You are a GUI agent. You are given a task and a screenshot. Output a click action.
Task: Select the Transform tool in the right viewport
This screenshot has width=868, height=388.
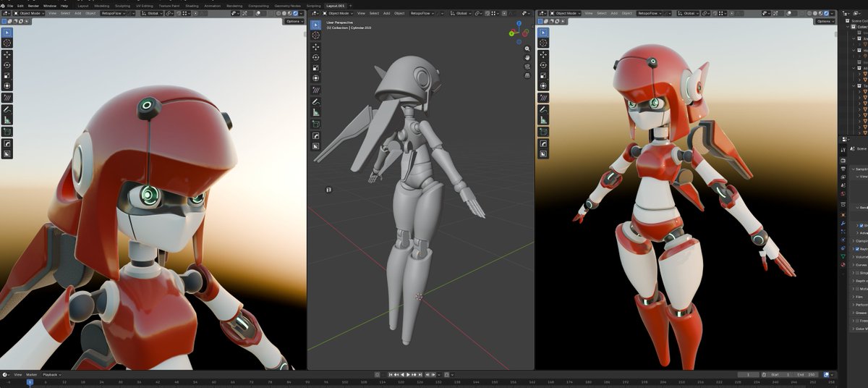pos(543,85)
